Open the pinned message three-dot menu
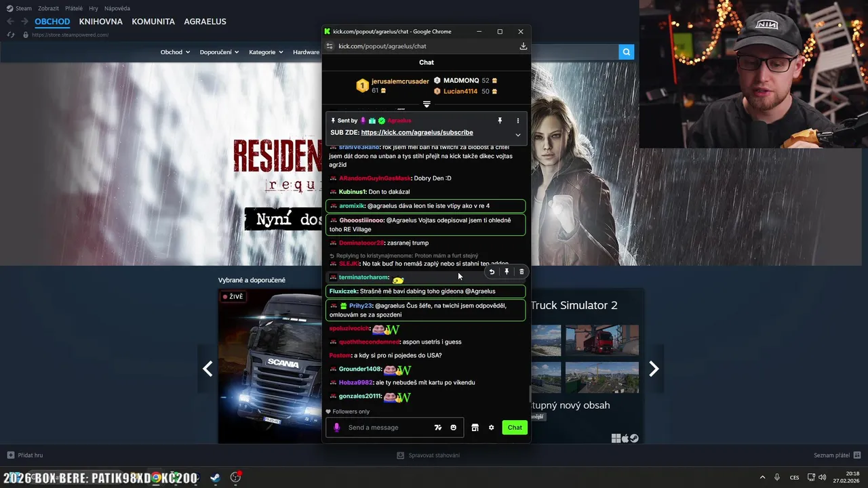 pyautogui.click(x=518, y=121)
